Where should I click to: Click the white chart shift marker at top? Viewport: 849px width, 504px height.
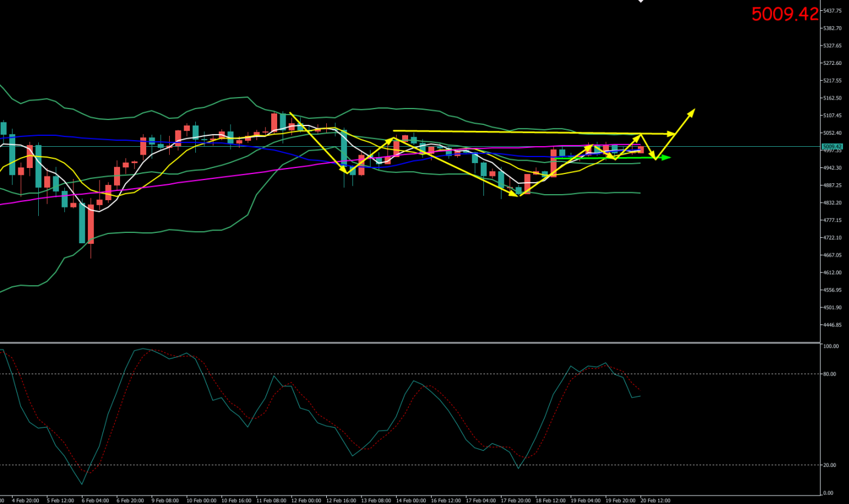[640, 1]
